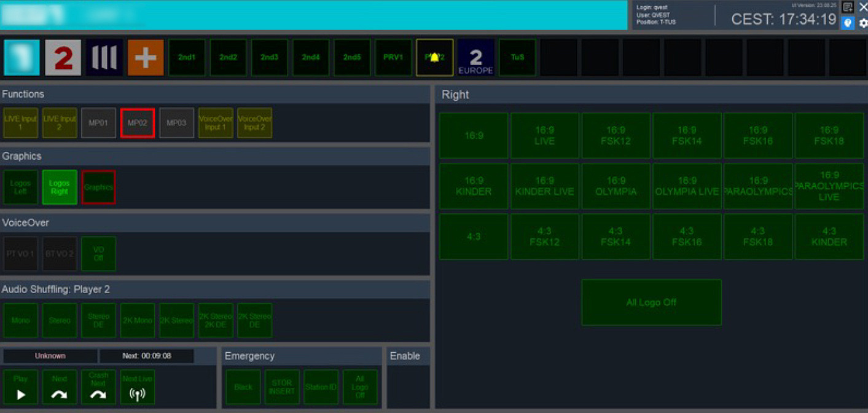Image resolution: width=868 pixels, height=413 pixels.
Task: Choose the 16:9 LIVE logo
Action: click(545, 135)
